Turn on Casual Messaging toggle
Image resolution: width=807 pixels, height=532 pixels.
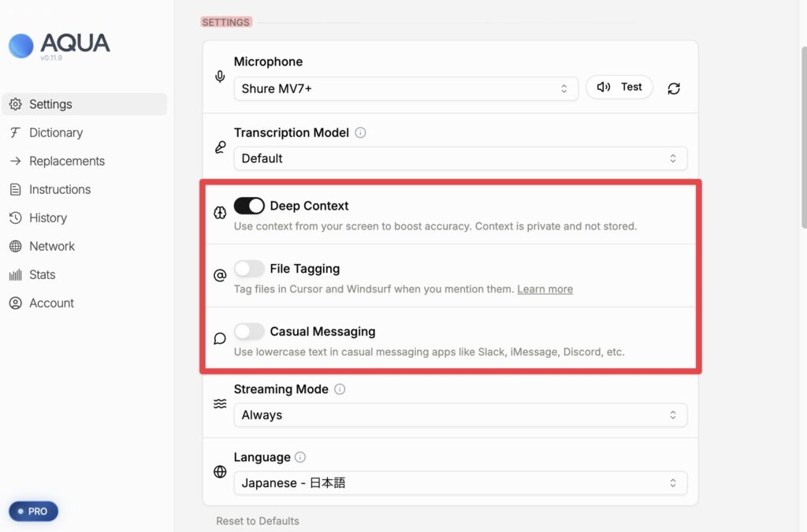pyautogui.click(x=249, y=332)
